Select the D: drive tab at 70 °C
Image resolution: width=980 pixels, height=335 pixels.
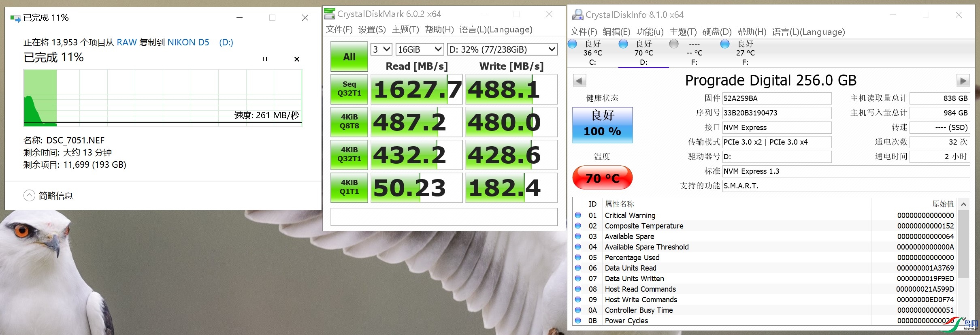click(x=643, y=53)
